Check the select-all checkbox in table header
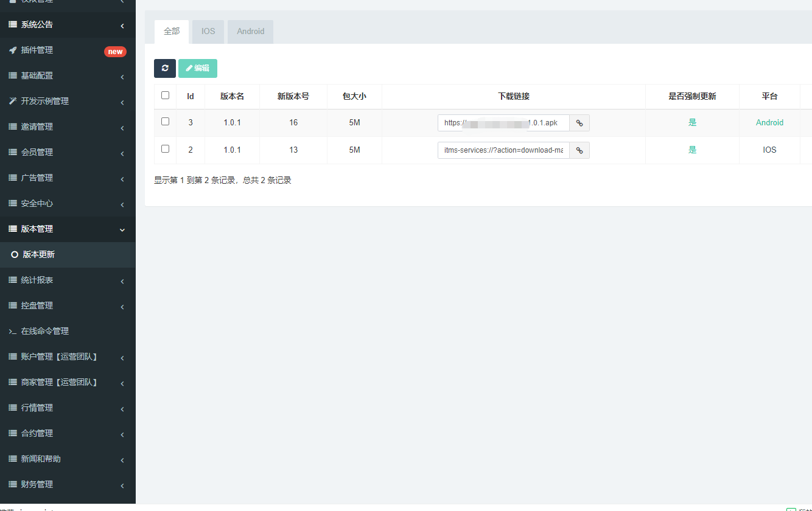Viewport: 812px width, 511px height. 164,96
